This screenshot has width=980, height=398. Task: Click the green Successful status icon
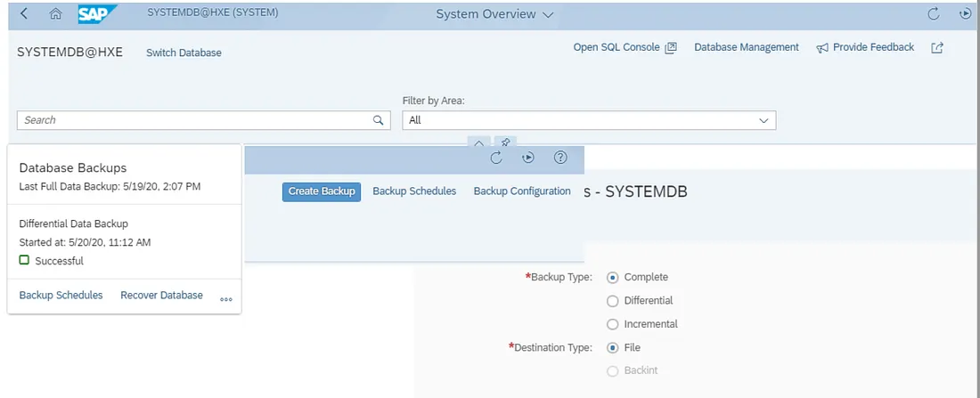pyautogui.click(x=24, y=260)
